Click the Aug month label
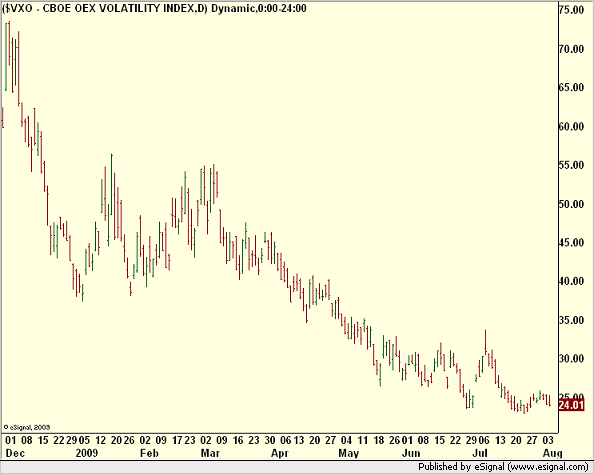This screenshot has height=474, width=594. pos(553,453)
